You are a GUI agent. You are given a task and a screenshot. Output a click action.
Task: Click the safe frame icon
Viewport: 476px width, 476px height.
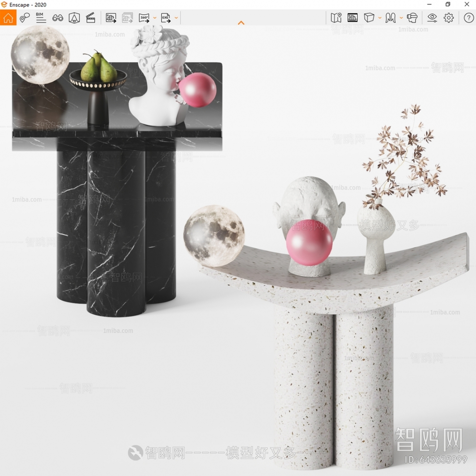click(x=353, y=18)
